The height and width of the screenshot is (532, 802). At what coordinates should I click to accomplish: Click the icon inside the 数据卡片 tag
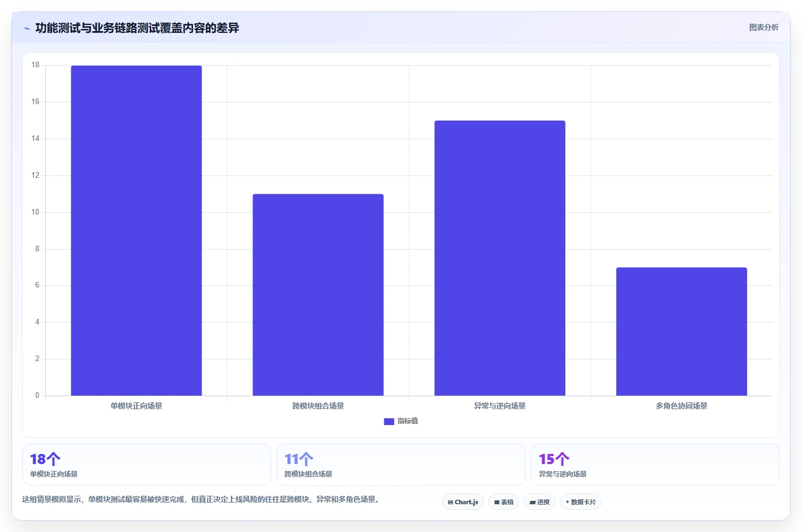coord(568,502)
